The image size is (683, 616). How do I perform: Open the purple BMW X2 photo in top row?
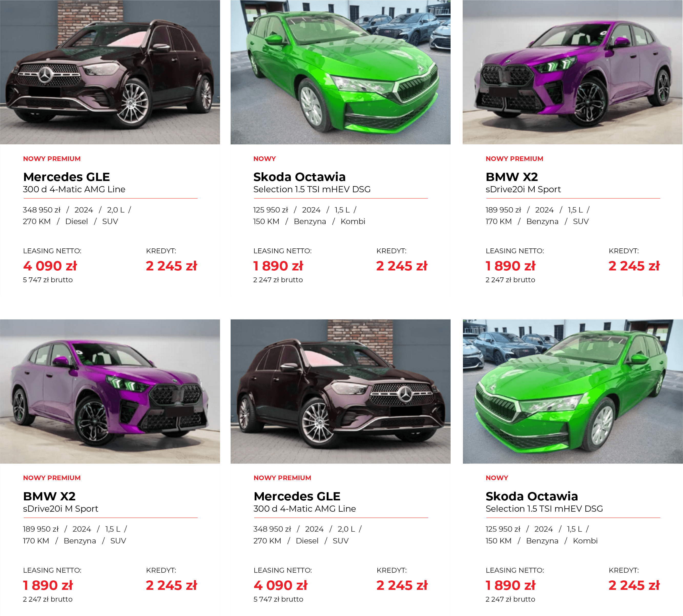[x=573, y=72]
